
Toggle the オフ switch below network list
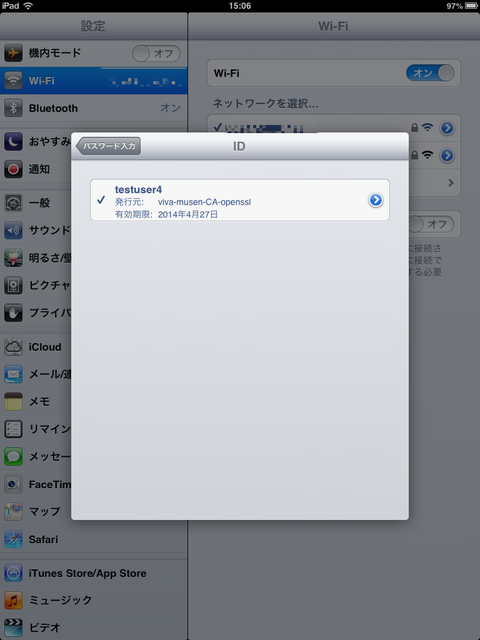(431, 224)
